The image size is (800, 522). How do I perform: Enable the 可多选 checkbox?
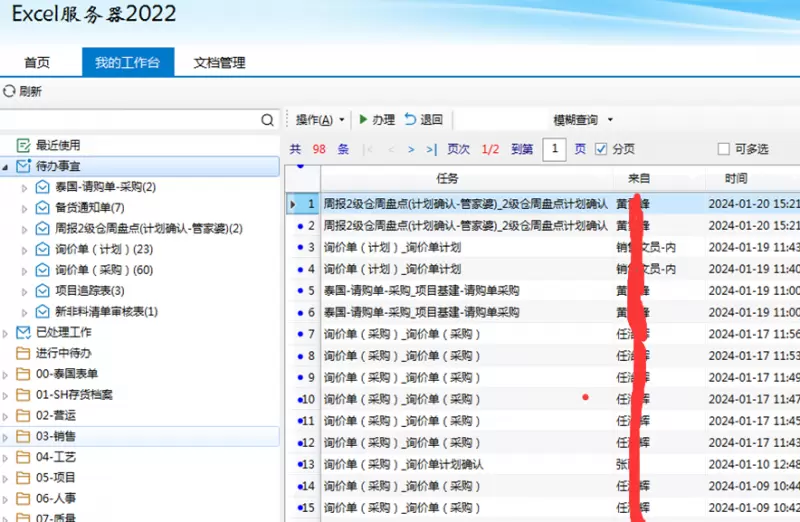(x=724, y=149)
